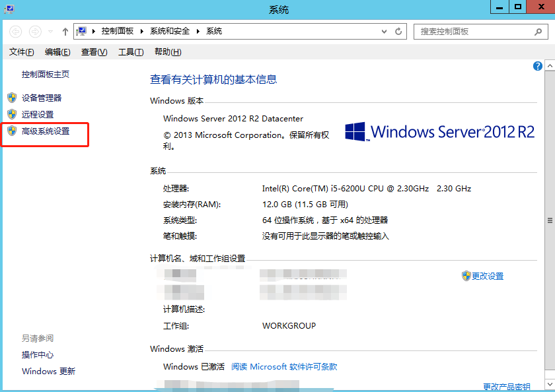Click the magnifier search icon

click(538, 32)
